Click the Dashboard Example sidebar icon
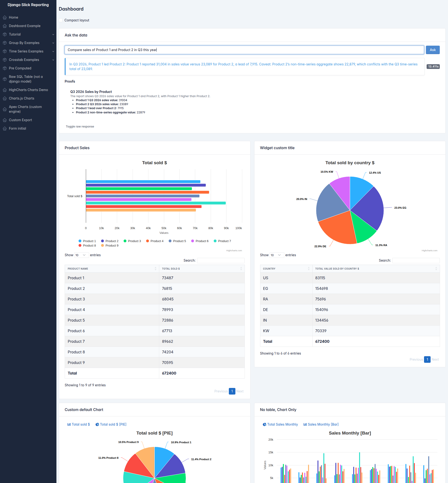 tap(5, 26)
